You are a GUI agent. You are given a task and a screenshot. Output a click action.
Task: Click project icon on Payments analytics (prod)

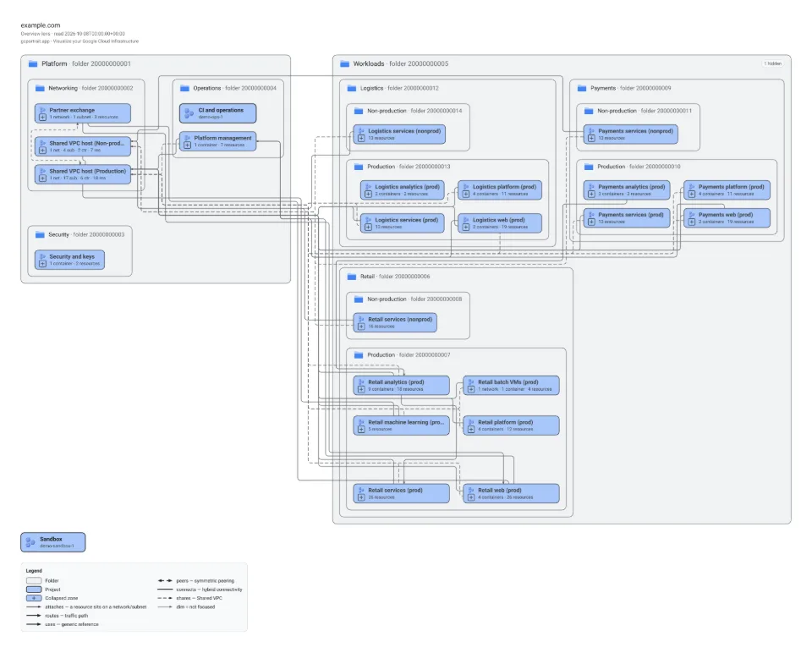pyautogui.click(x=591, y=186)
